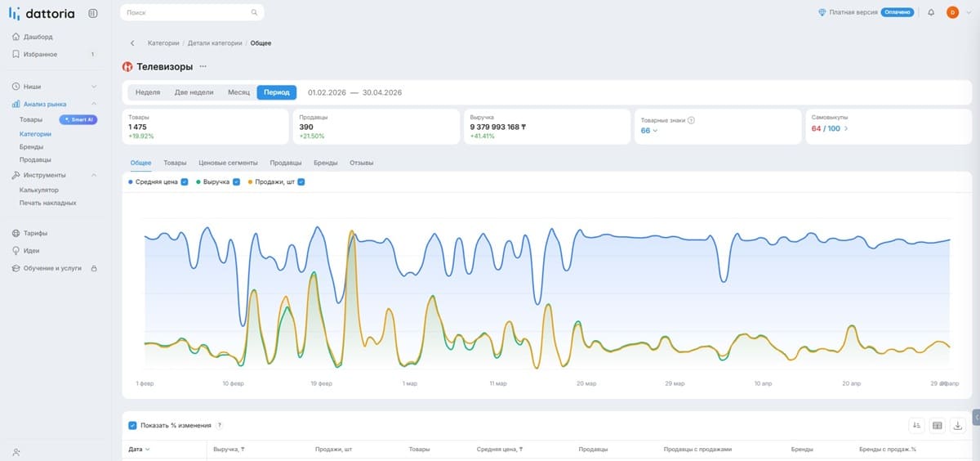Image resolution: width=980 pixels, height=461 pixels.
Task: Download table data with the export icon
Action: point(958,426)
